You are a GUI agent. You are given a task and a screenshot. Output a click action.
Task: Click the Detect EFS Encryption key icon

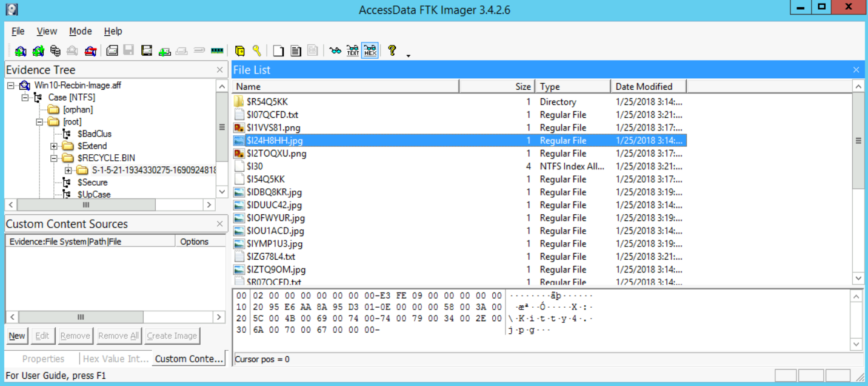[x=257, y=51]
